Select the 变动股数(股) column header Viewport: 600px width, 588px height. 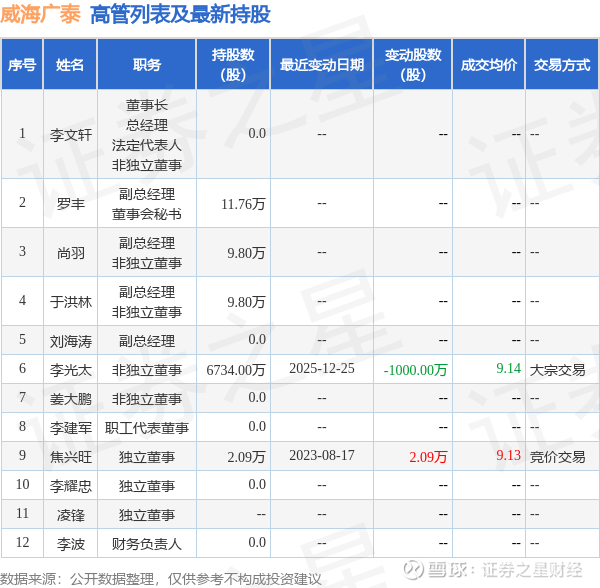pos(413,65)
